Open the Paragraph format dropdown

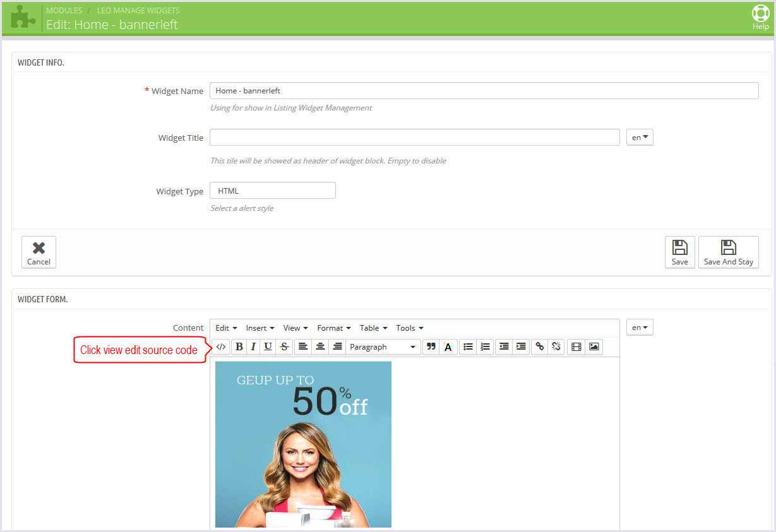(x=383, y=346)
